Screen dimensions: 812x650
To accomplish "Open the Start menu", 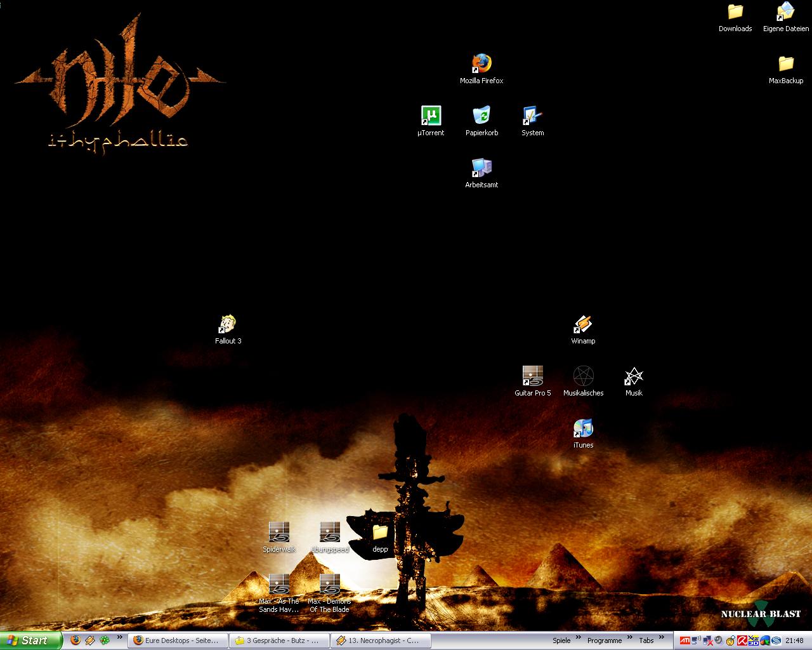I will click(31, 640).
